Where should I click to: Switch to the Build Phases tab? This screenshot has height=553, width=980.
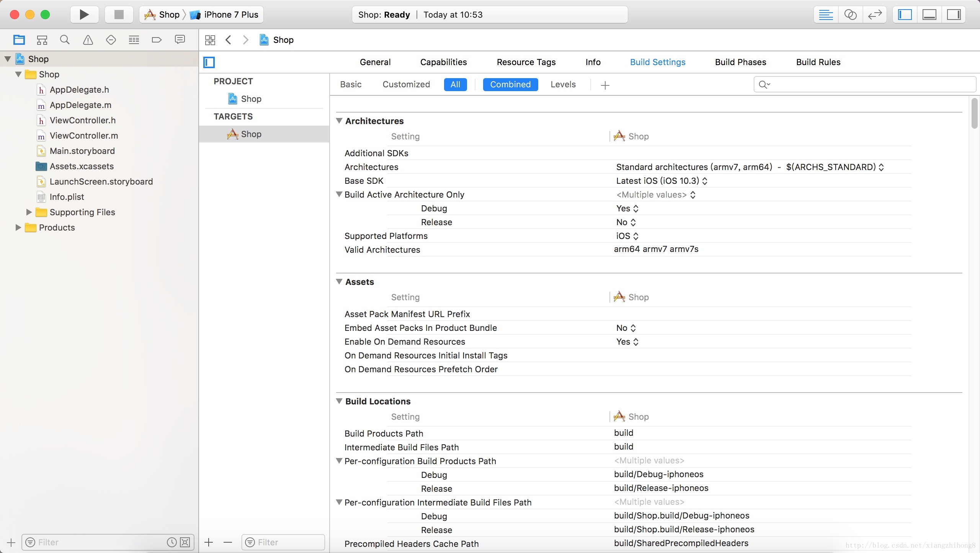(x=740, y=62)
